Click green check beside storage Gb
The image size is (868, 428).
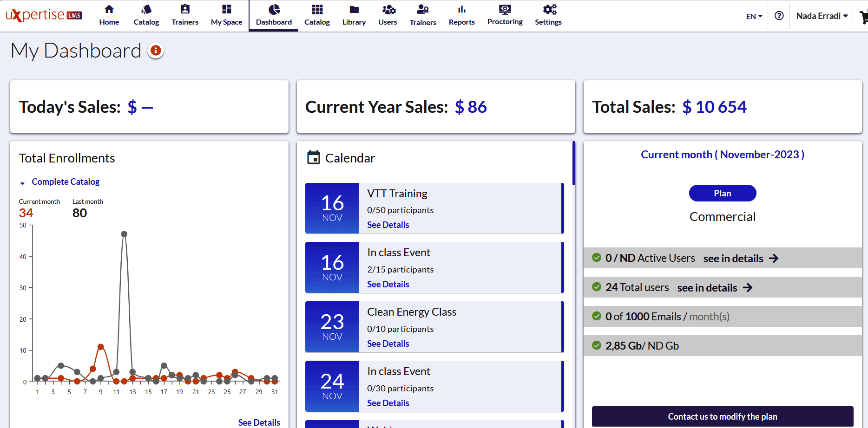tap(597, 345)
